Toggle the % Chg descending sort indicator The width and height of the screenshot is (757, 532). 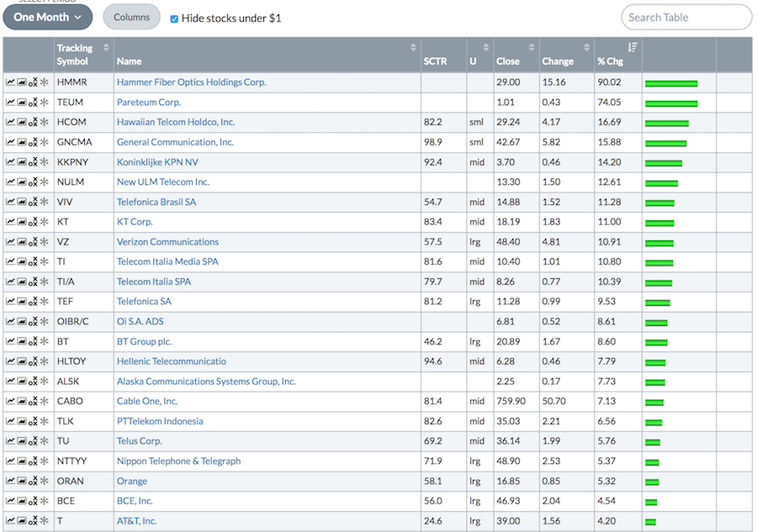[x=633, y=48]
